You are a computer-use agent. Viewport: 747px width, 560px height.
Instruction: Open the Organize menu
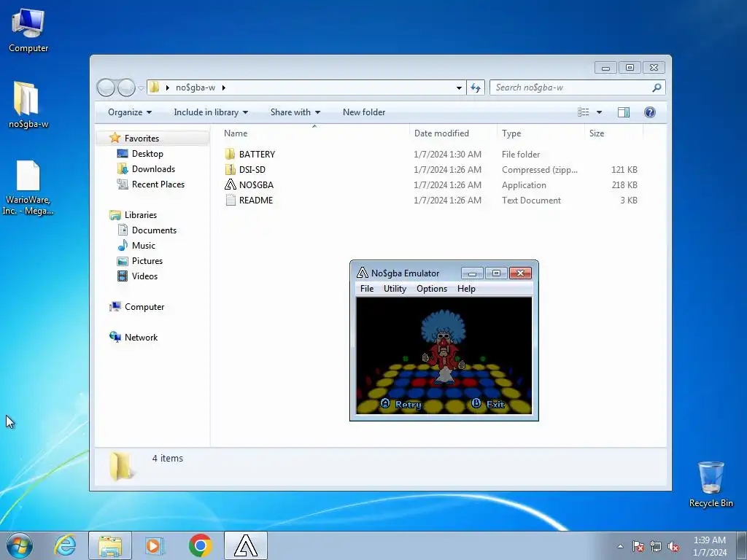(130, 112)
